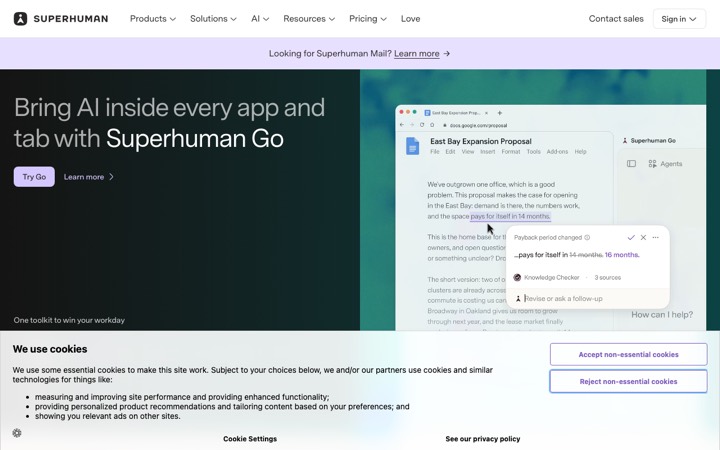Viewport: 720px width, 450px height.
Task: Click the Revise or ask a follow-up field
Action: pos(588,298)
